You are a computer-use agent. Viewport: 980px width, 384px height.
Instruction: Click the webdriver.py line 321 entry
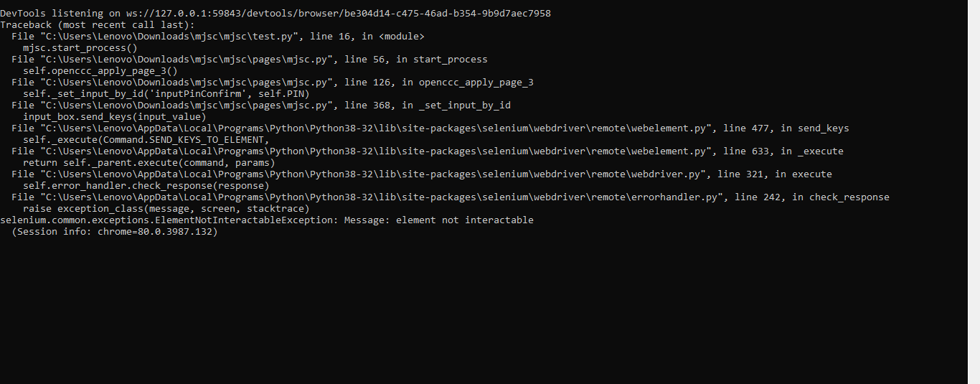[x=421, y=174]
